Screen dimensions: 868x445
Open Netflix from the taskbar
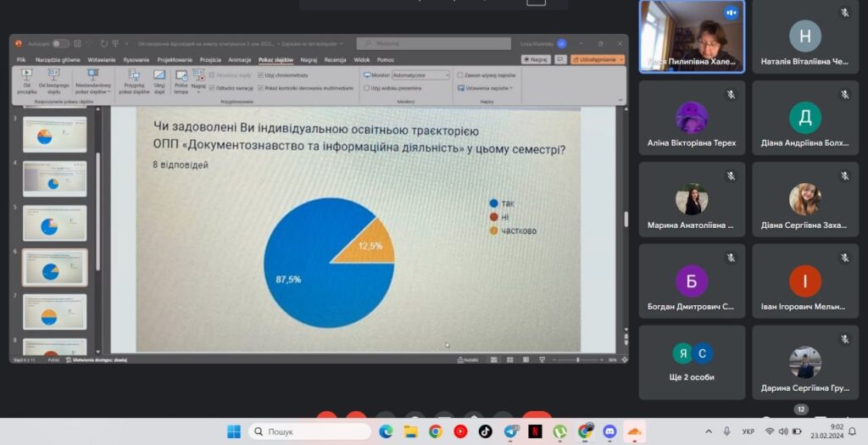[x=535, y=431]
